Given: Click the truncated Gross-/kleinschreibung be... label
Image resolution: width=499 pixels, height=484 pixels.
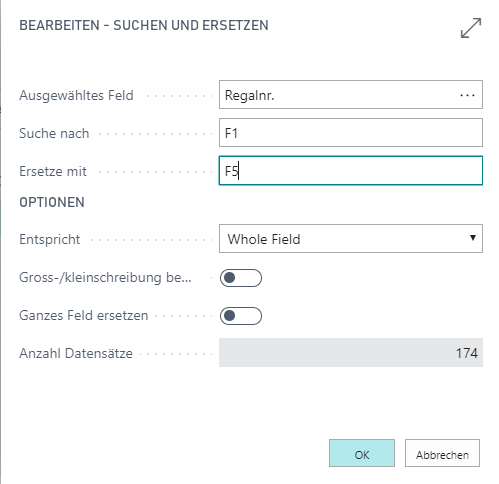Looking at the screenshot, I should (x=105, y=278).
